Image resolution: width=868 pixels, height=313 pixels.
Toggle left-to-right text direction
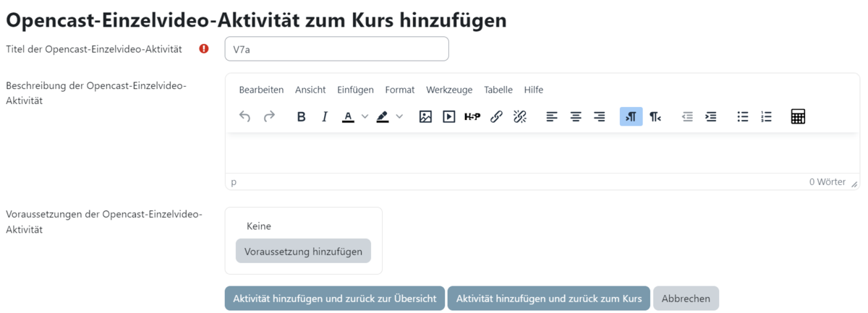pyautogui.click(x=631, y=116)
